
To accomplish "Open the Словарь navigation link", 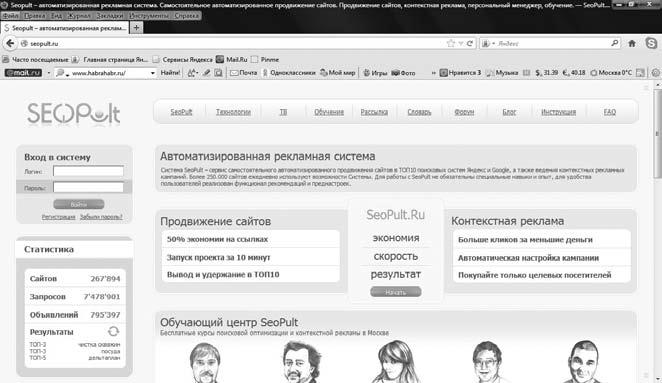I will [419, 112].
